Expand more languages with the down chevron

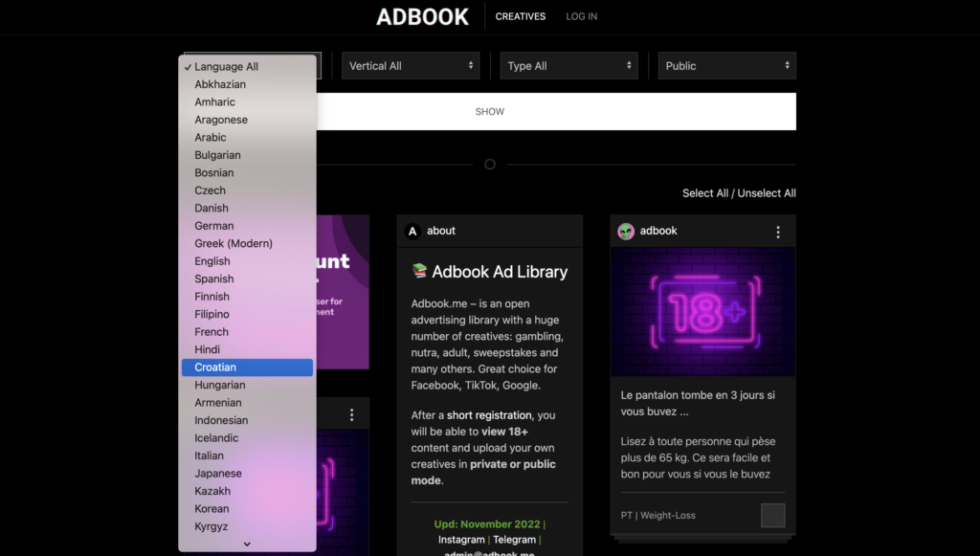247,545
